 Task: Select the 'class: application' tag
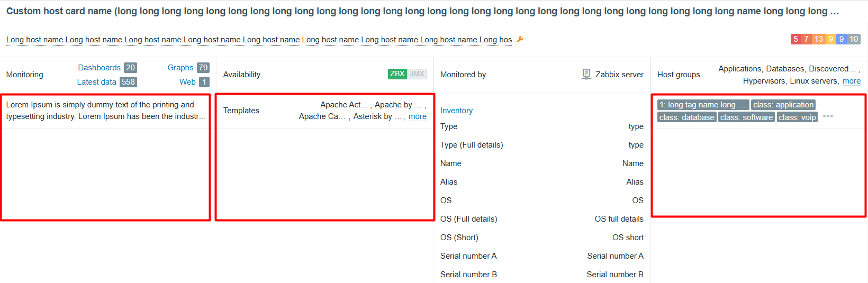[783, 105]
